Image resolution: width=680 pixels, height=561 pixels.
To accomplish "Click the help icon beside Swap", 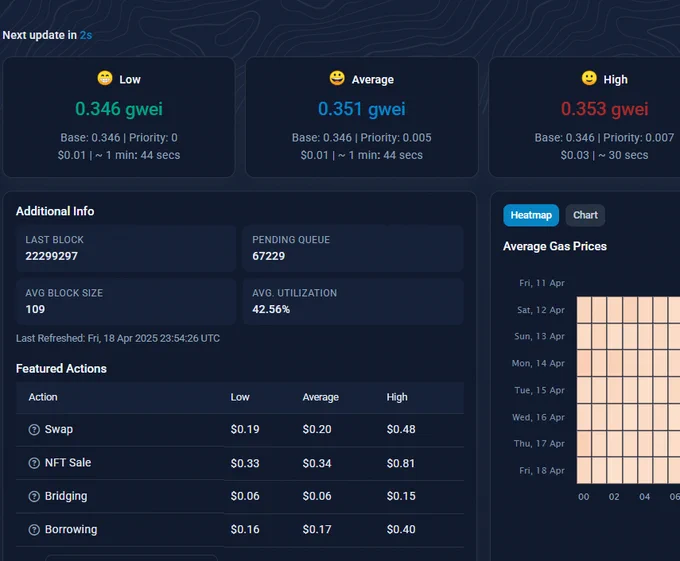I will tap(34, 430).
